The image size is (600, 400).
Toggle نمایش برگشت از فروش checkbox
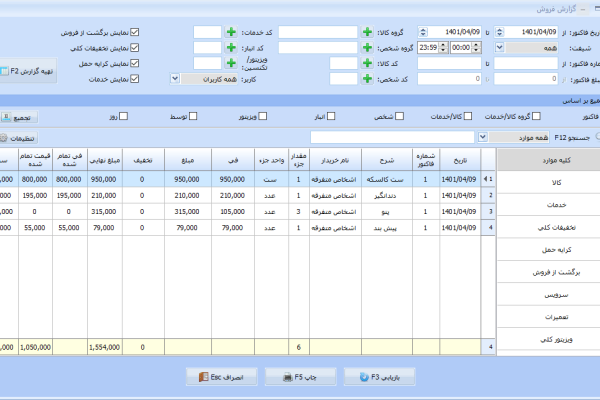pos(134,32)
